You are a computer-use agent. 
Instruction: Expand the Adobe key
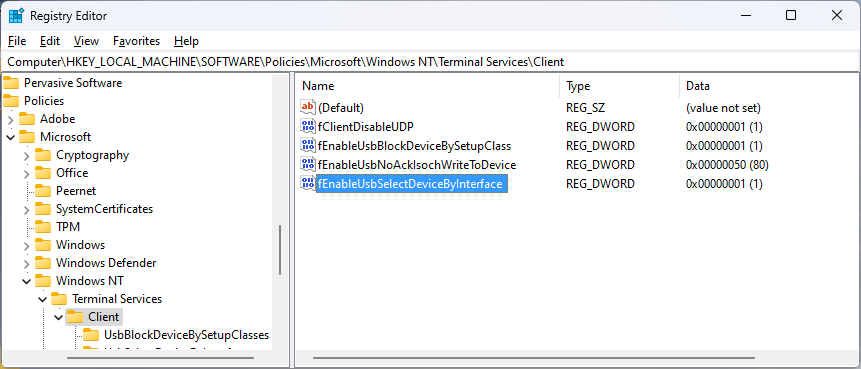[x=10, y=119]
